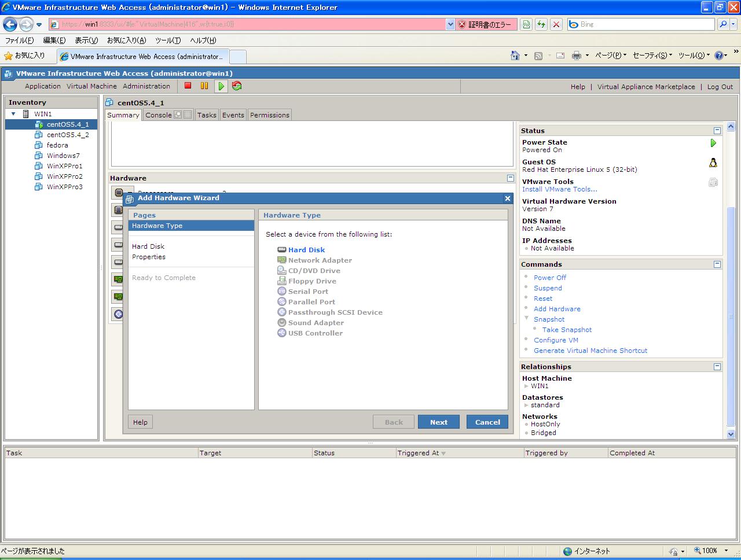Screen dimensions: 741x560
Task: Click Configure VM link
Action: click(556, 340)
